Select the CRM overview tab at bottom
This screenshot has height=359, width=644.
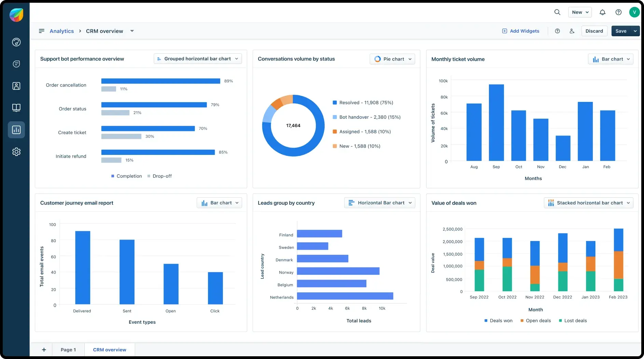coord(109,349)
